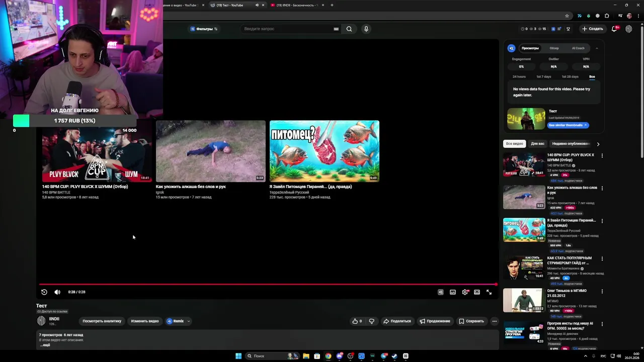The image size is (644, 362).
Task: Open options for Как уложить алкаша sidebar video
Action: tap(602, 189)
